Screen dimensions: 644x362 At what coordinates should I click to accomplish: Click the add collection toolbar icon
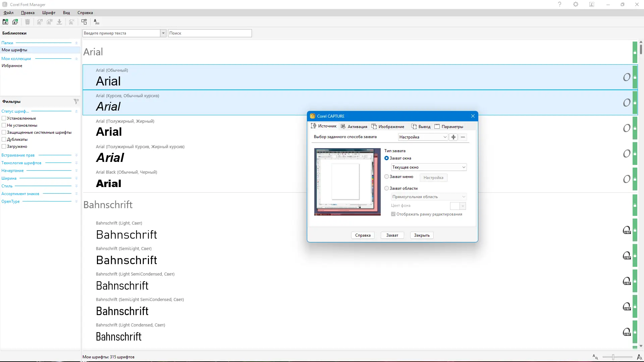tap(15, 22)
